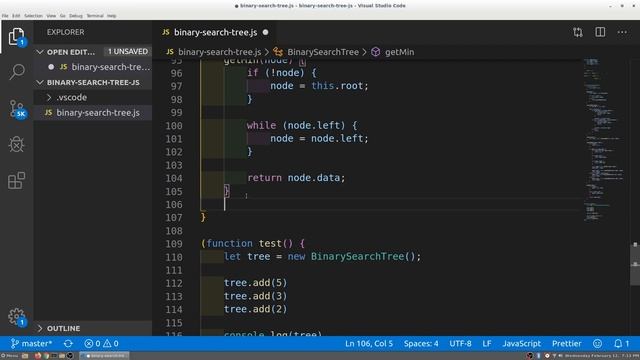Click the taskbar date and time clock
The height and width of the screenshot is (360, 640).
(x=602, y=356)
